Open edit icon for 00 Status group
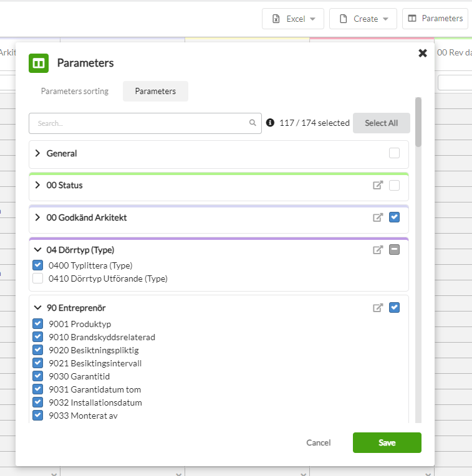Screen dimensions: 472x476 [378, 185]
